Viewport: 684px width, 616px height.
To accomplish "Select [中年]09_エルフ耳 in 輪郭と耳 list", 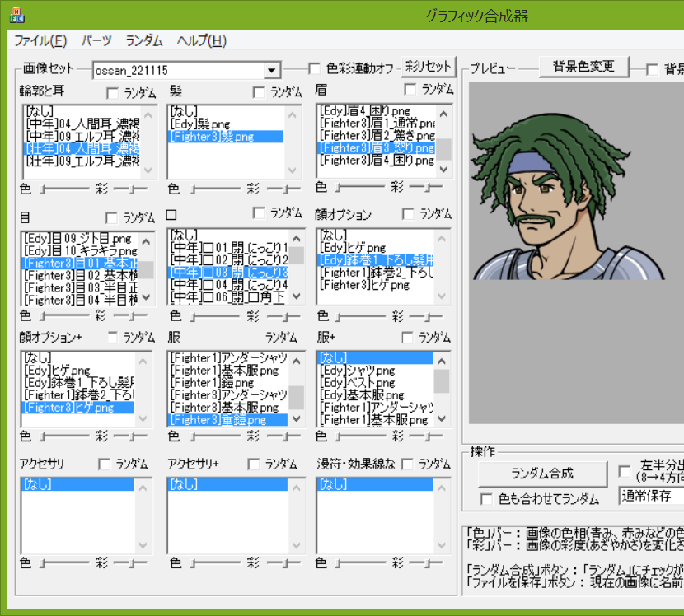I will pyautogui.click(x=82, y=137).
